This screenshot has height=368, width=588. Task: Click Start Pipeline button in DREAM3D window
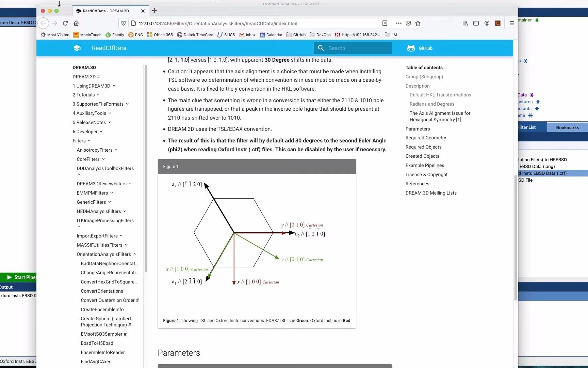(18, 277)
